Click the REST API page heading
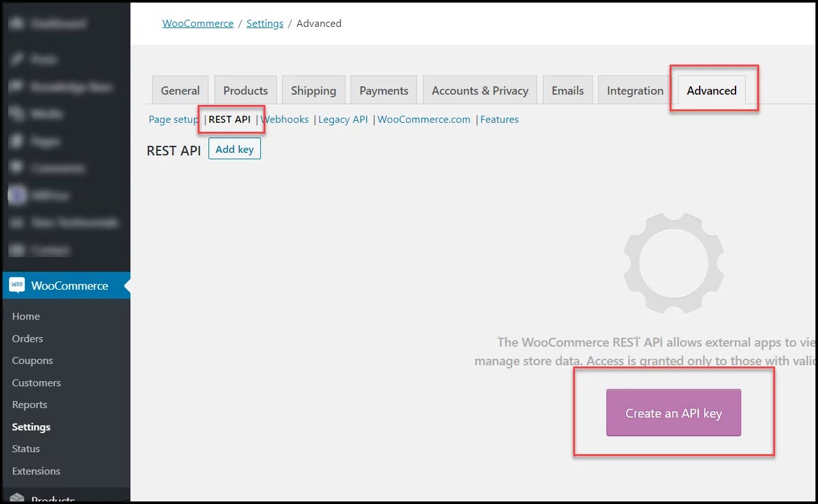818x504 pixels. (174, 150)
